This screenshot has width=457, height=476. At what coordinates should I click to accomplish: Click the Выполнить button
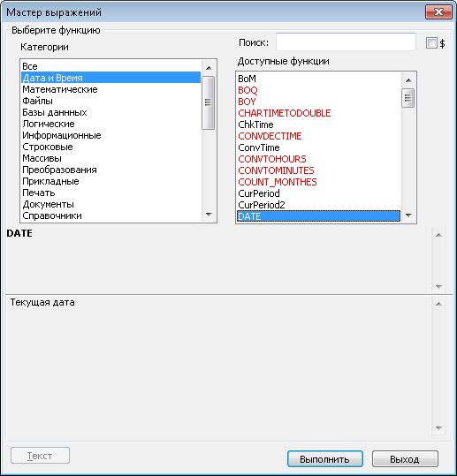click(324, 458)
